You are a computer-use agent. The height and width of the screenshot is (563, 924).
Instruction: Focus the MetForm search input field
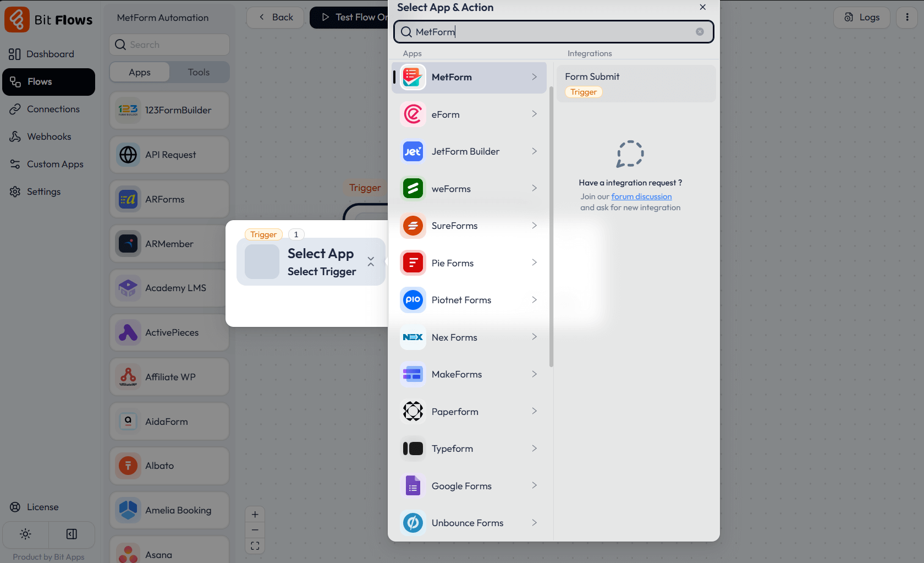point(553,32)
